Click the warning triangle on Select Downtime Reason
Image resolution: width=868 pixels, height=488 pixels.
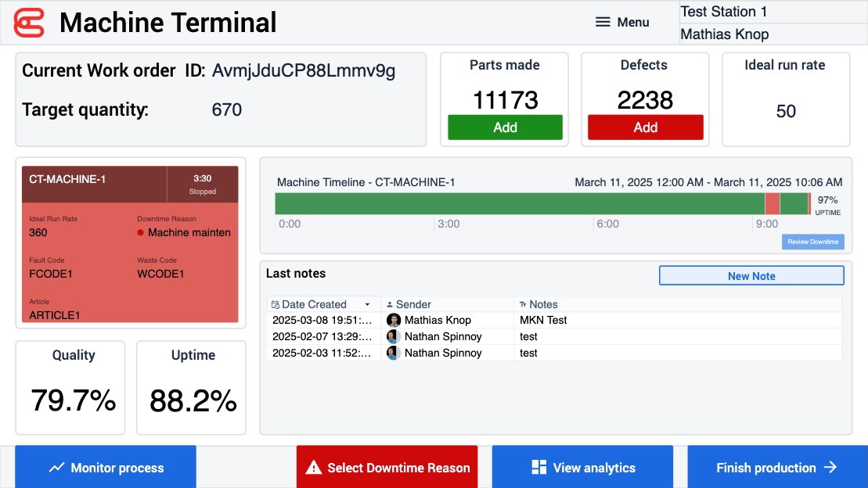pos(314,468)
